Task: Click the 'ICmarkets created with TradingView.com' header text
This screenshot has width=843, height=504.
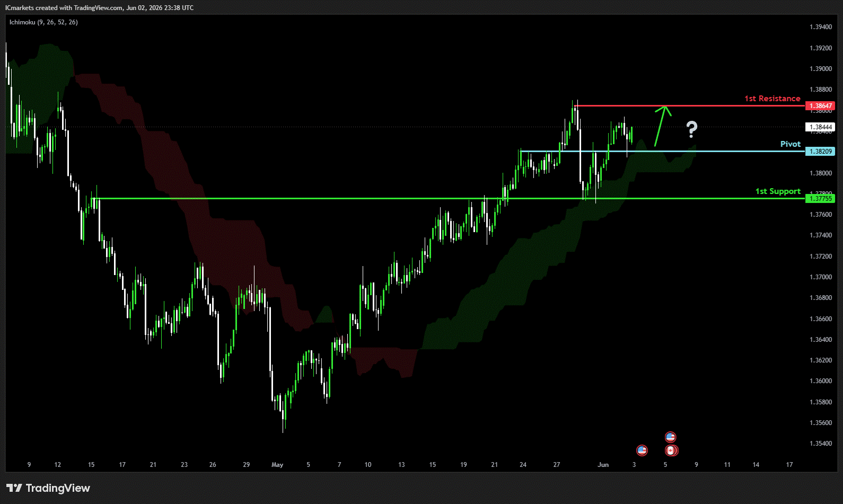Action: (64, 8)
